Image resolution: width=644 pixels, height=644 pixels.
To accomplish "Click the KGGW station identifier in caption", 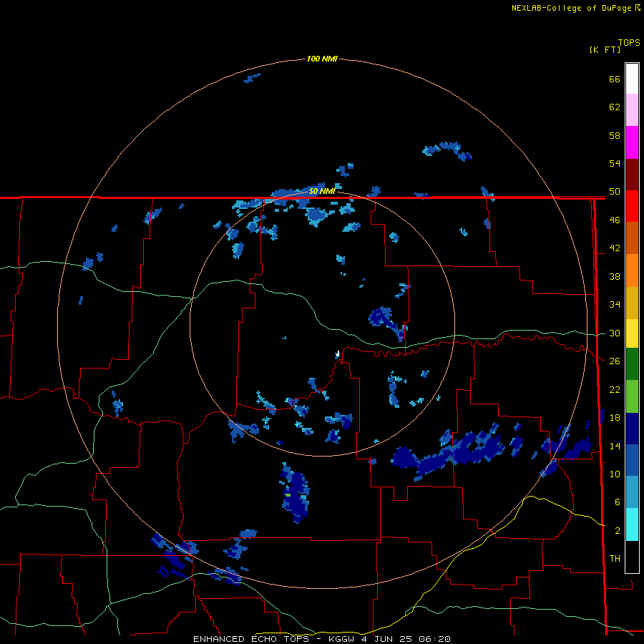I will pos(341,639).
